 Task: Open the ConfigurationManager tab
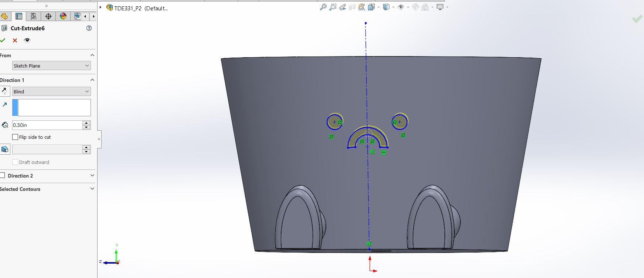pyautogui.click(x=33, y=16)
